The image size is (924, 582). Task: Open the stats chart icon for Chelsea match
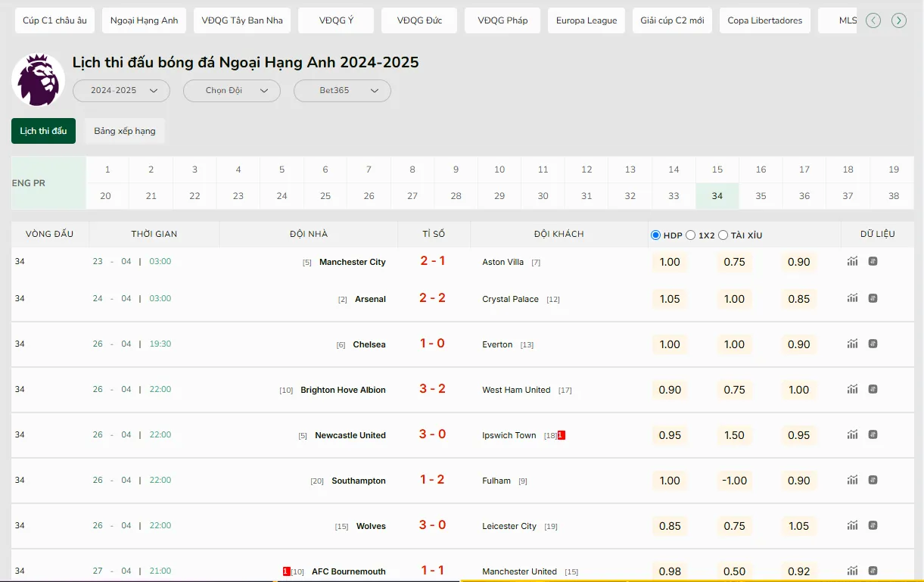[x=853, y=344]
